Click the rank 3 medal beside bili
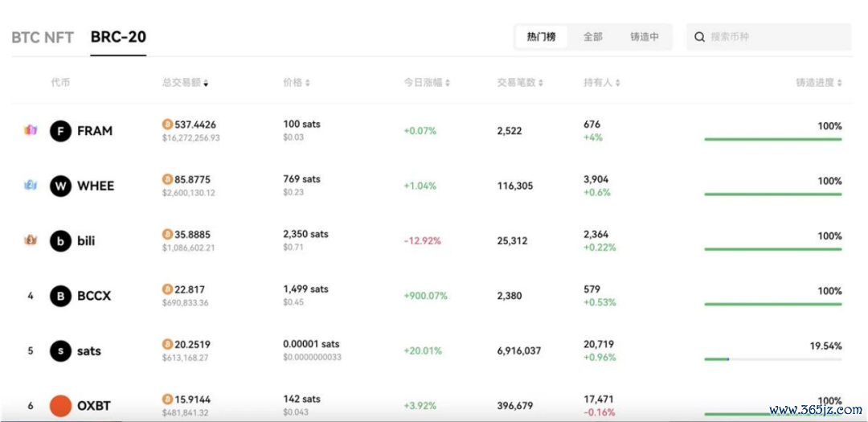Image resolution: width=868 pixels, height=422 pixels. tap(31, 240)
